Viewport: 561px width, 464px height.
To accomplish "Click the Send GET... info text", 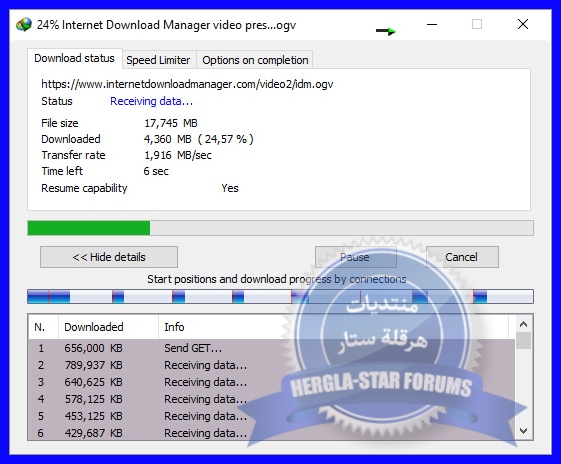I will point(193,348).
